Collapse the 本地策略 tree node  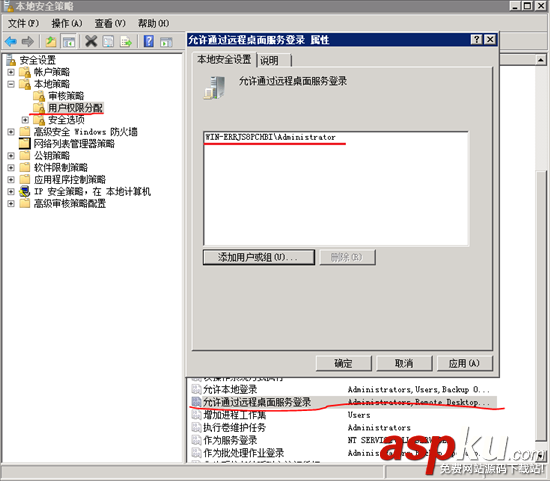[x=11, y=84]
